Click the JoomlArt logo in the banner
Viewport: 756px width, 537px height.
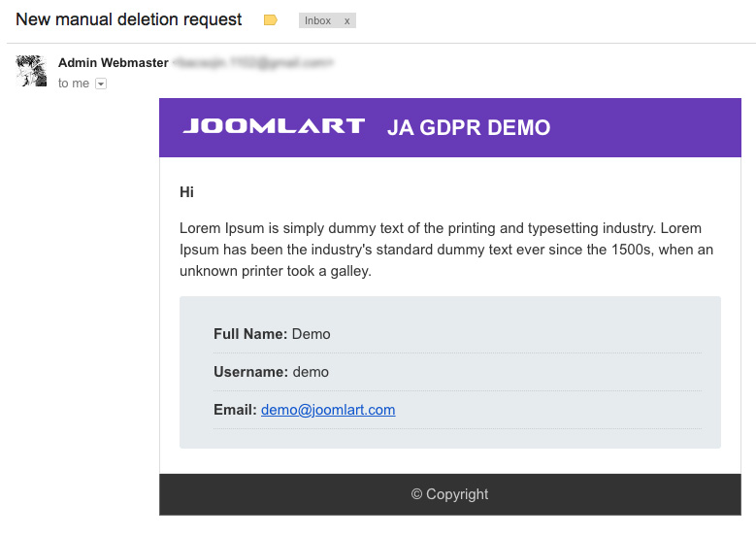click(x=274, y=126)
